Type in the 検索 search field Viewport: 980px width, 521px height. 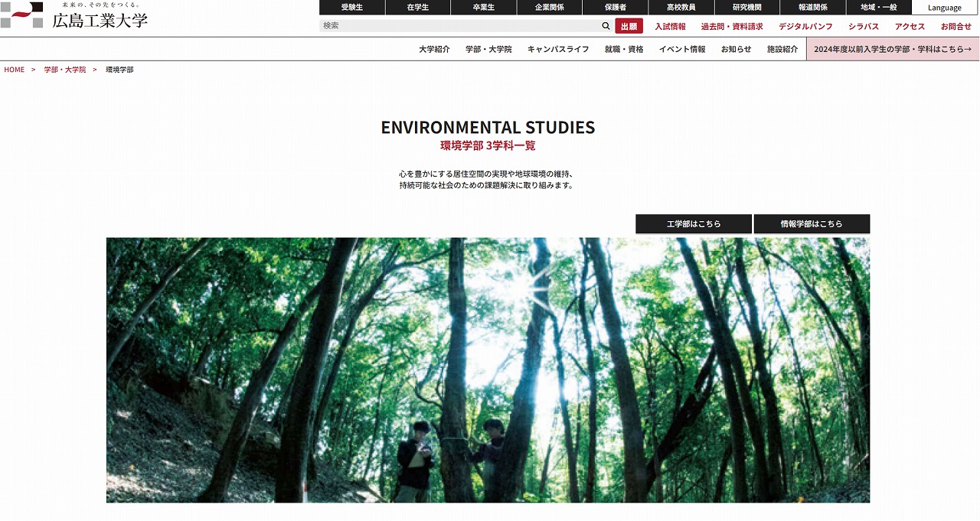point(459,26)
